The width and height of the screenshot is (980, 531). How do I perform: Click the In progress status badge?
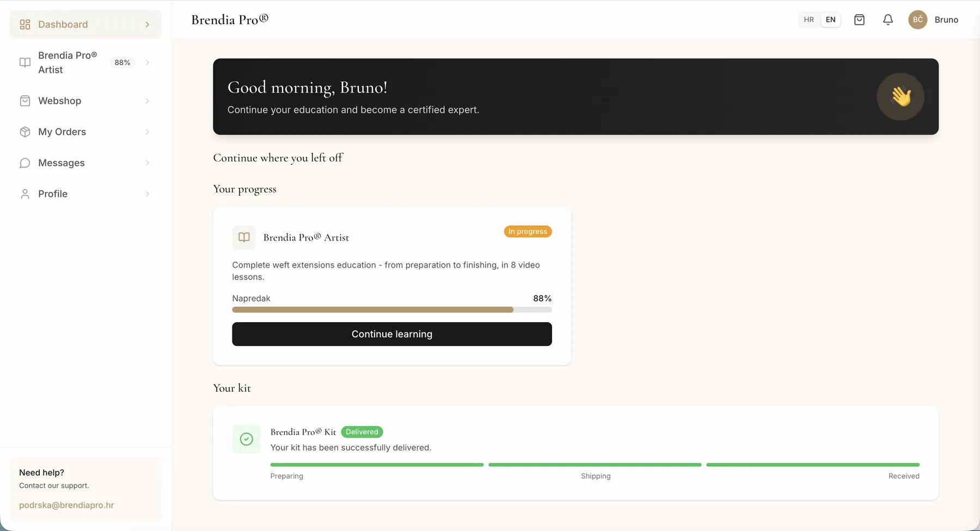coord(528,231)
